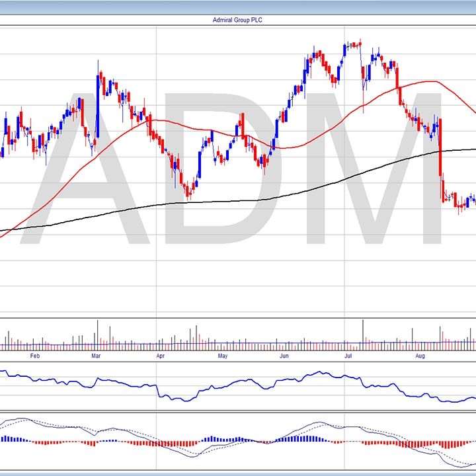
Task: Click the peak of the red moving average line
Action: tap(428, 81)
